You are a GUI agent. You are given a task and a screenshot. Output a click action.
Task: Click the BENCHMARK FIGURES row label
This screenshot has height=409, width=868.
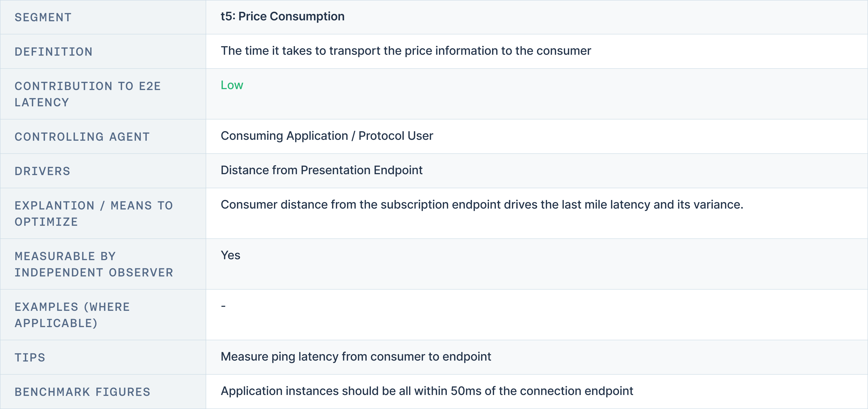(x=83, y=392)
